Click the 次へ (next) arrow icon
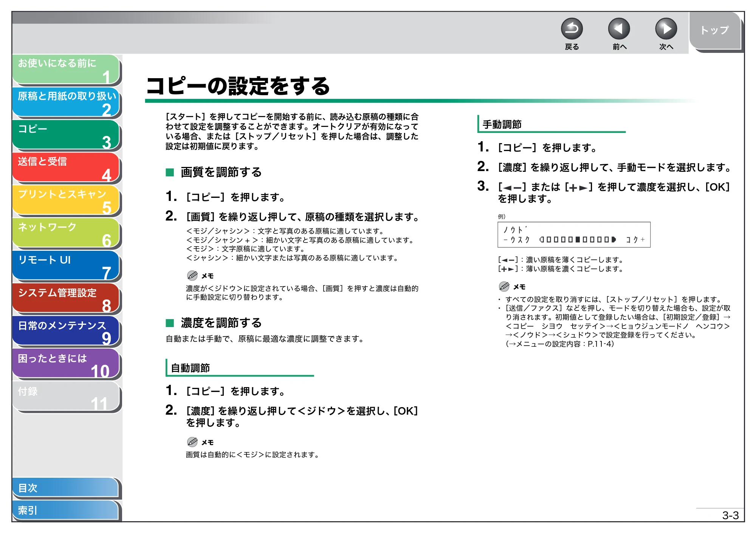The height and width of the screenshot is (534, 756). (666, 29)
